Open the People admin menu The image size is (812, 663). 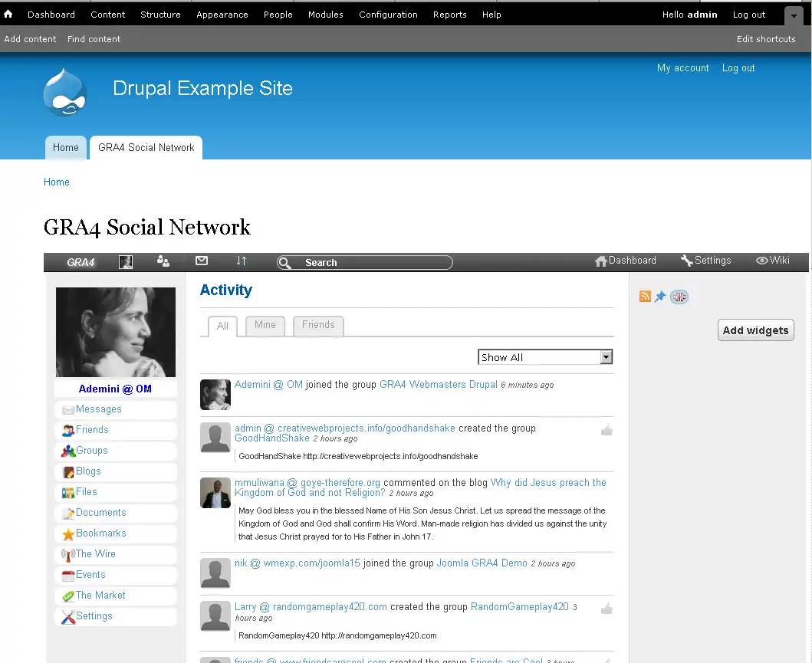(x=278, y=15)
